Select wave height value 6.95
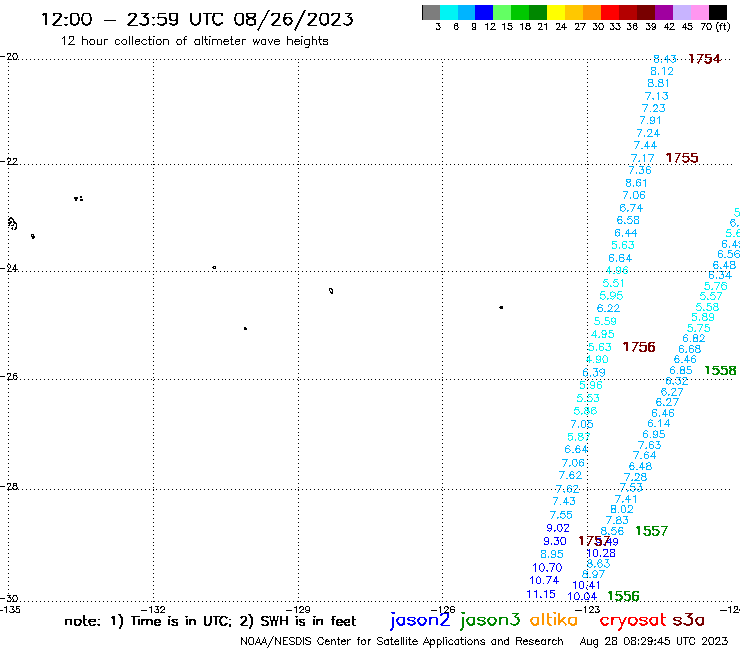The image size is (740, 650). click(x=654, y=434)
